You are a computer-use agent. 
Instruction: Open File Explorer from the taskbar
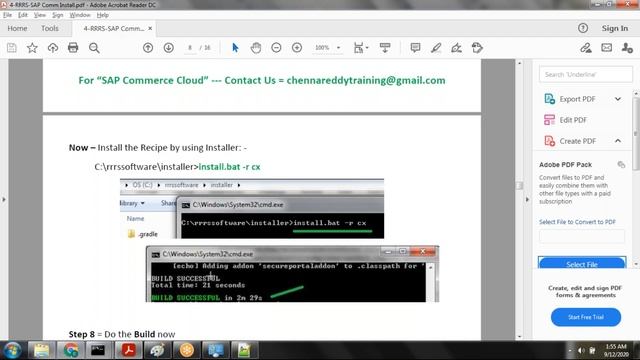[x=41, y=350]
